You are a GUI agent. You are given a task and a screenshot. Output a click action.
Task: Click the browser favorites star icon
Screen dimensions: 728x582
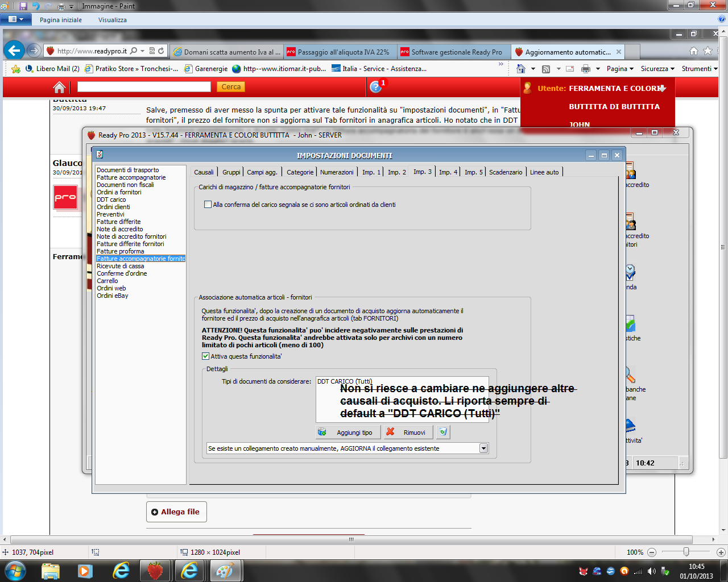(x=708, y=51)
